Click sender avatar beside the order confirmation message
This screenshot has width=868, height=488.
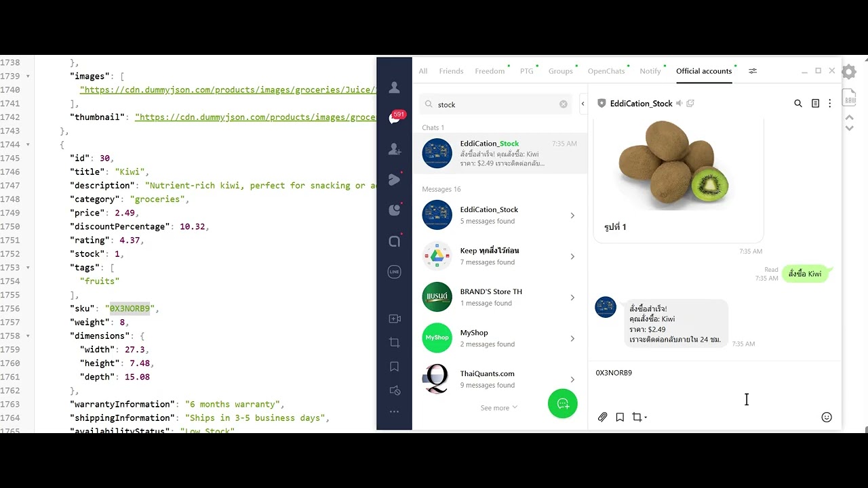tap(606, 307)
